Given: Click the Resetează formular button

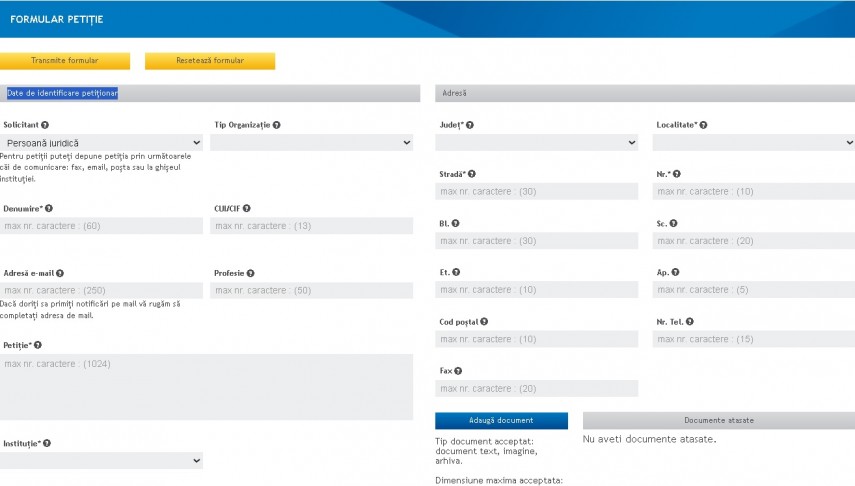Looking at the screenshot, I should tap(210, 61).
